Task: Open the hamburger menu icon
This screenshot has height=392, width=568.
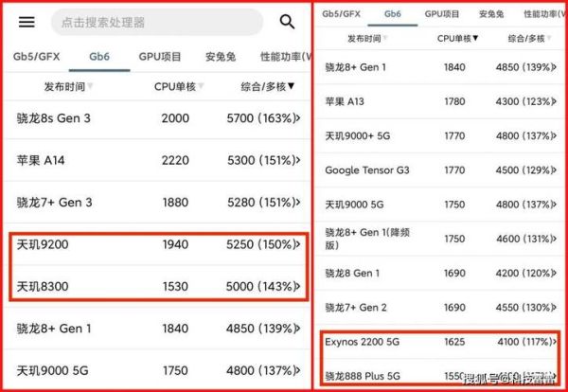Action: click(27, 22)
